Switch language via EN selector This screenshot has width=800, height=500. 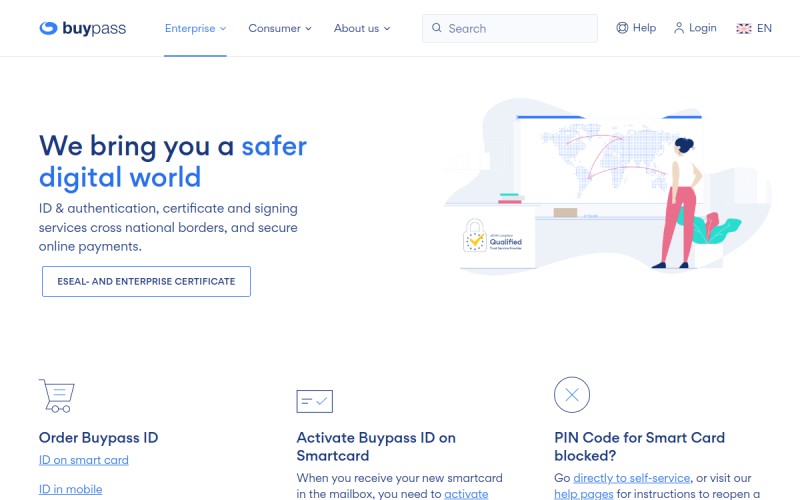tap(754, 29)
